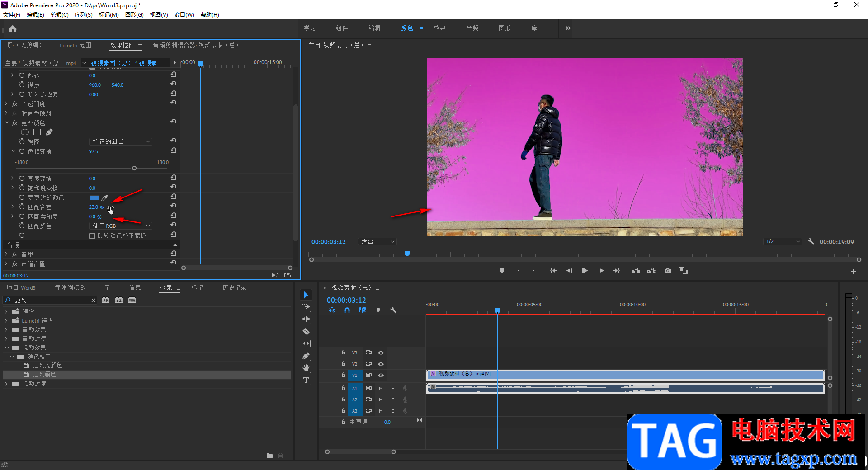
Task: Select the Razor tool in the toolbar
Action: (x=306, y=332)
